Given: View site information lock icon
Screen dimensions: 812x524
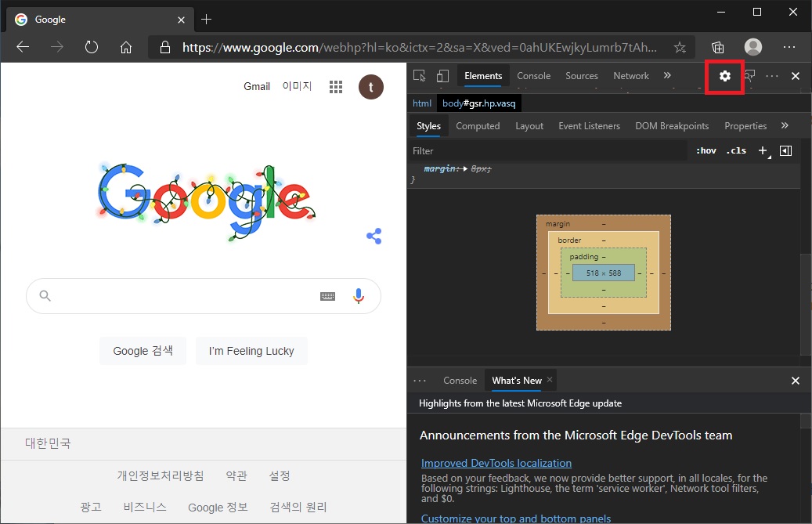Looking at the screenshot, I should point(164,48).
